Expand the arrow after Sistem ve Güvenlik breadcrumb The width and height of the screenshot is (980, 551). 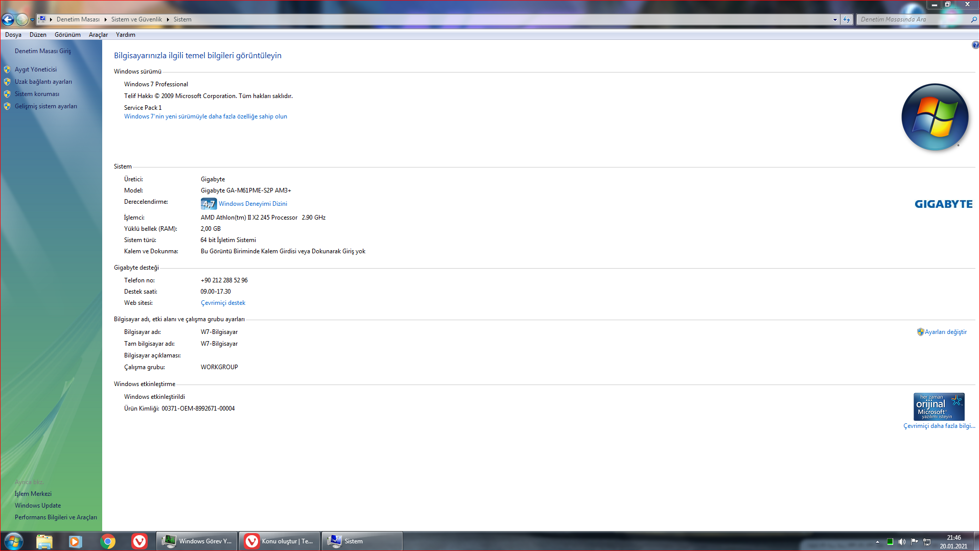tap(168, 19)
